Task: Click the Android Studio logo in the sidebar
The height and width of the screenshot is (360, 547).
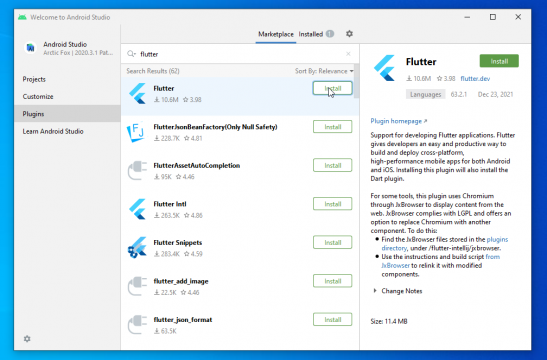Action: click(x=30, y=48)
